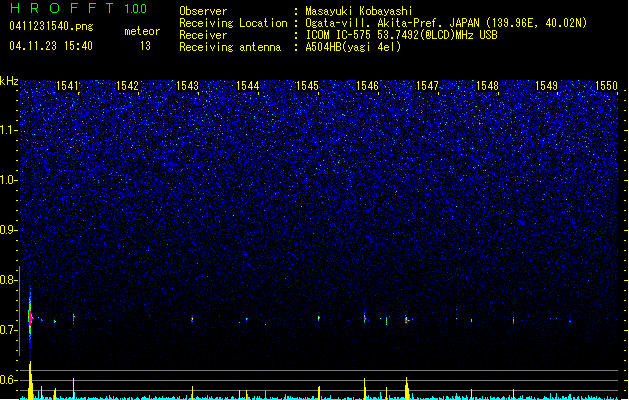Click the 1542 time marker

pyautogui.click(x=127, y=86)
